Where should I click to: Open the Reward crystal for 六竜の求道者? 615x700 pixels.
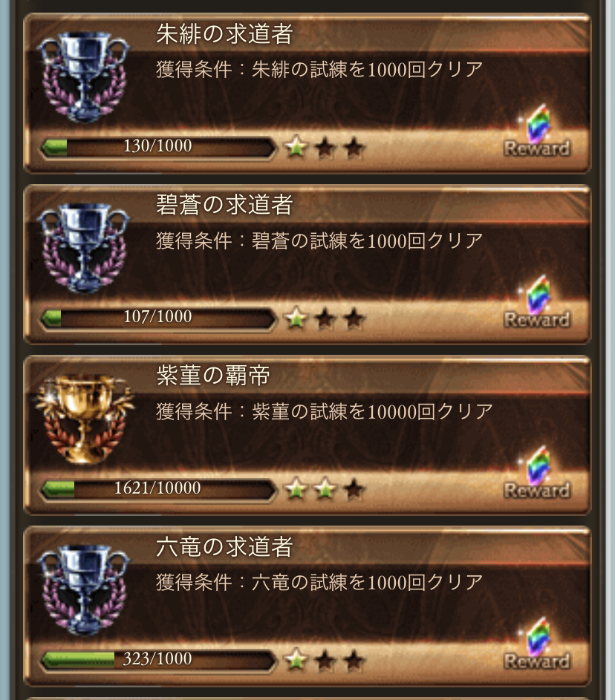click(537, 644)
